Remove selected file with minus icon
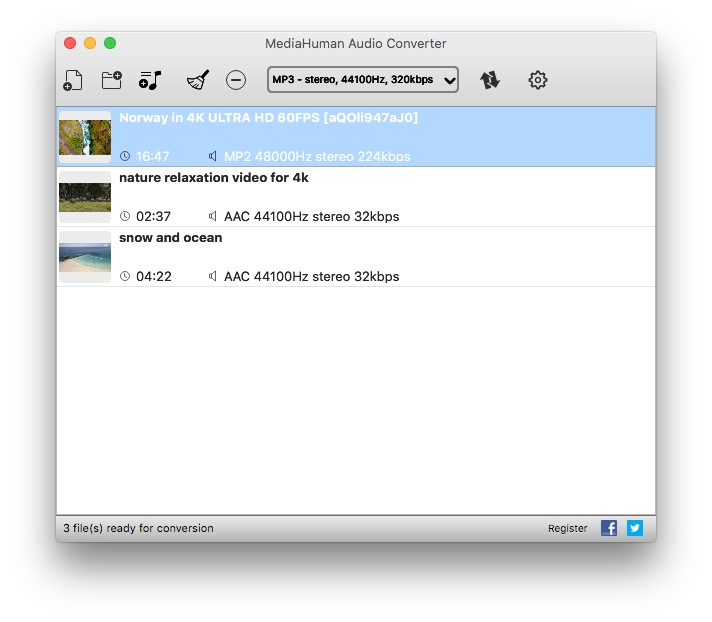Viewport: 712px width, 622px height. pos(236,81)
